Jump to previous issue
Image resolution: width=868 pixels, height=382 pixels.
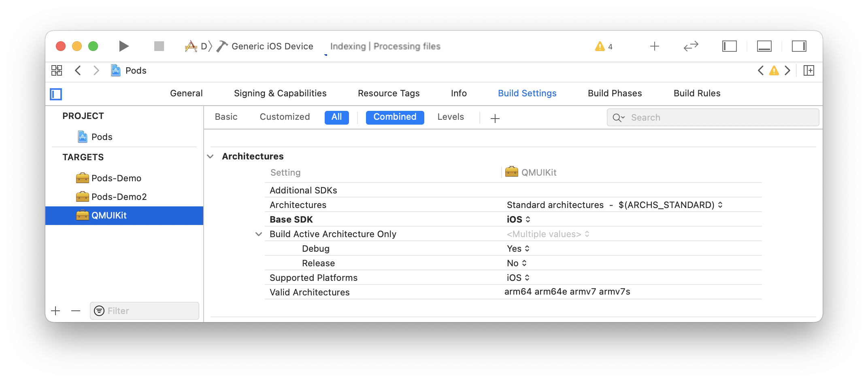[761, 70]
